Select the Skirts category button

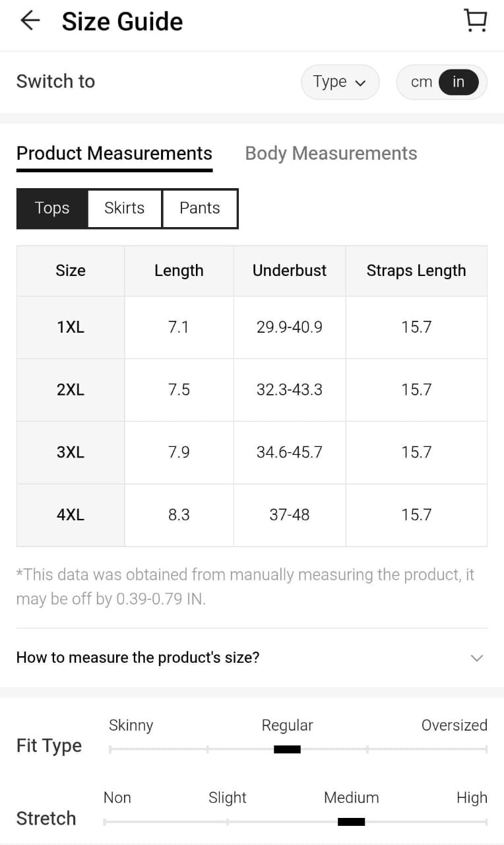124,208
